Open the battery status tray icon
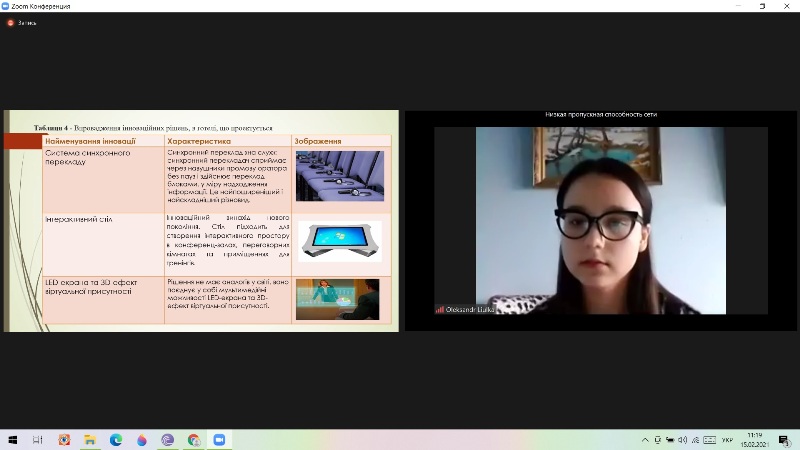Viewport: 800px width, 450px height. [x=670, y=440]
